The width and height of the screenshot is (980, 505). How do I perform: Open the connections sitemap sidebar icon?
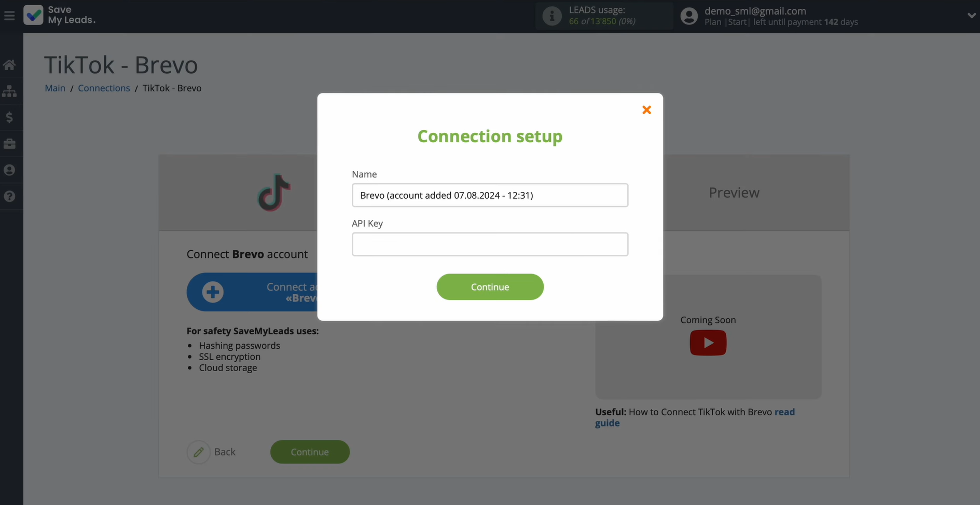point(9,91)
